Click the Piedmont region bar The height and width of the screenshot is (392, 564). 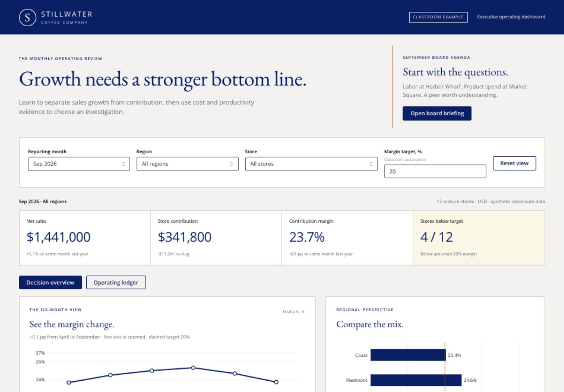416,380
